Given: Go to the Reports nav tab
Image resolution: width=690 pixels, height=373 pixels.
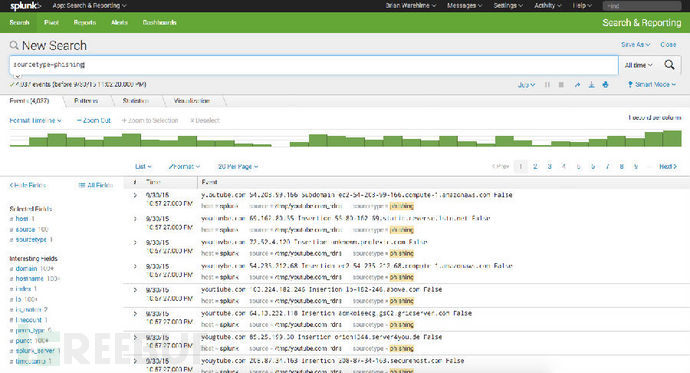Looking at the screenshot, I should 84,22.
